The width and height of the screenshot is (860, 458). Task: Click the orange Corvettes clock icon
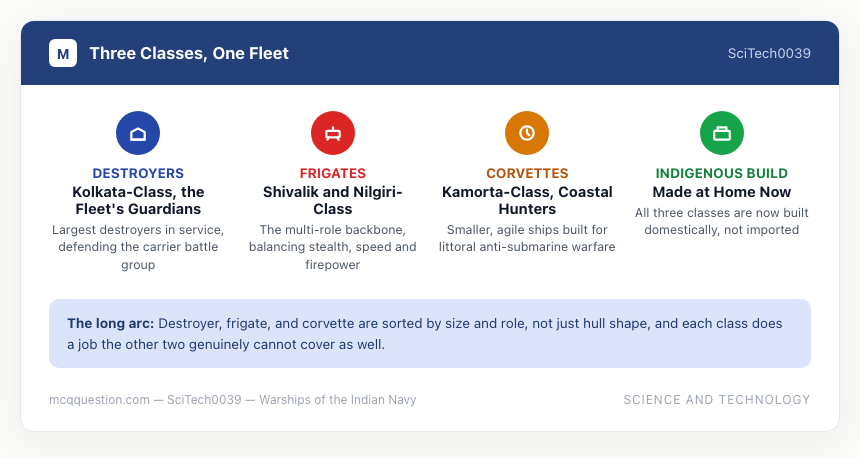(527, 133)
